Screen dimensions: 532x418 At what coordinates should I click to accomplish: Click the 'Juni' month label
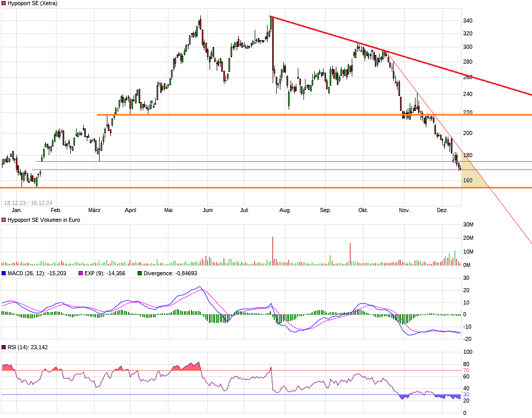[x=207, y=211]
